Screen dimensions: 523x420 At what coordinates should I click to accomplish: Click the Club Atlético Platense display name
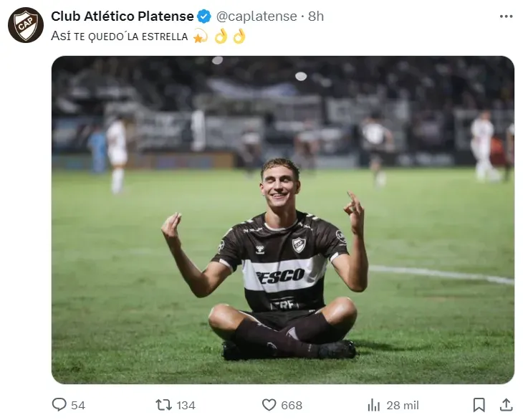[123, 16]
